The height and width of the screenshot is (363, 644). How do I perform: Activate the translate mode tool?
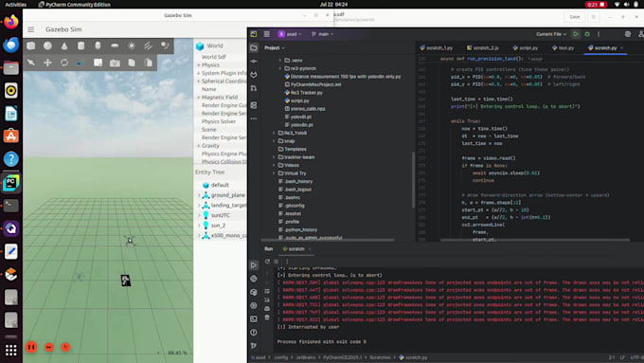(x=47, y=63)
